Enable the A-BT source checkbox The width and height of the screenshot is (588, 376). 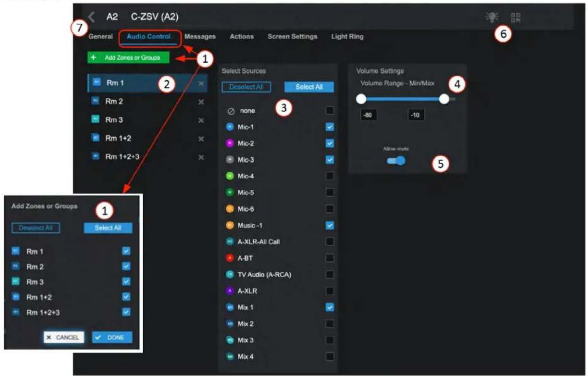click(330, 258)
